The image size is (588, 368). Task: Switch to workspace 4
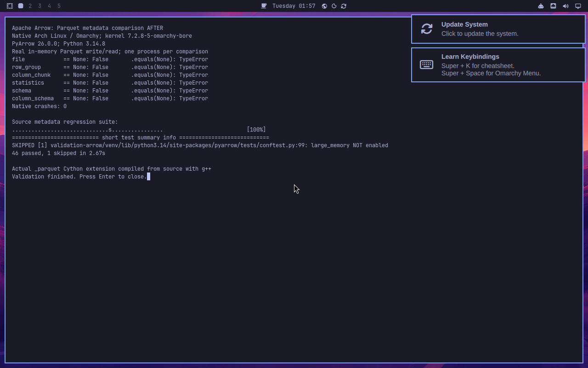click(50, 6)
